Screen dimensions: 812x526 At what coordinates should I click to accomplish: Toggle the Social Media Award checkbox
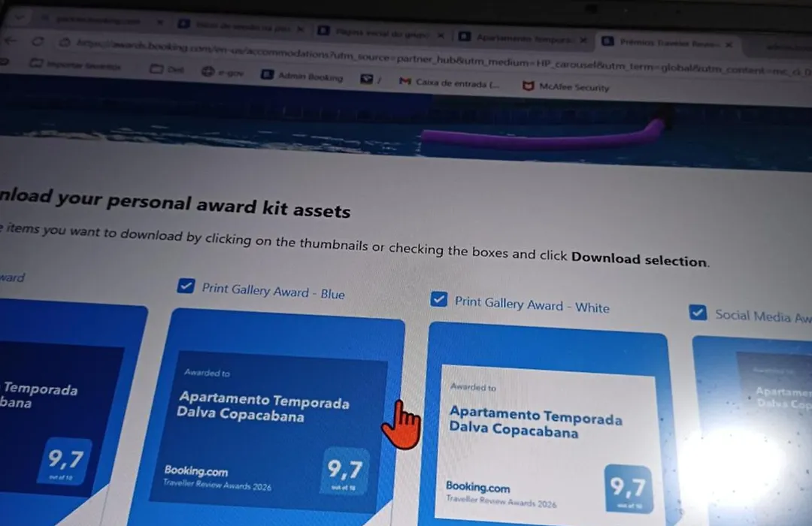tap(698, 312)
